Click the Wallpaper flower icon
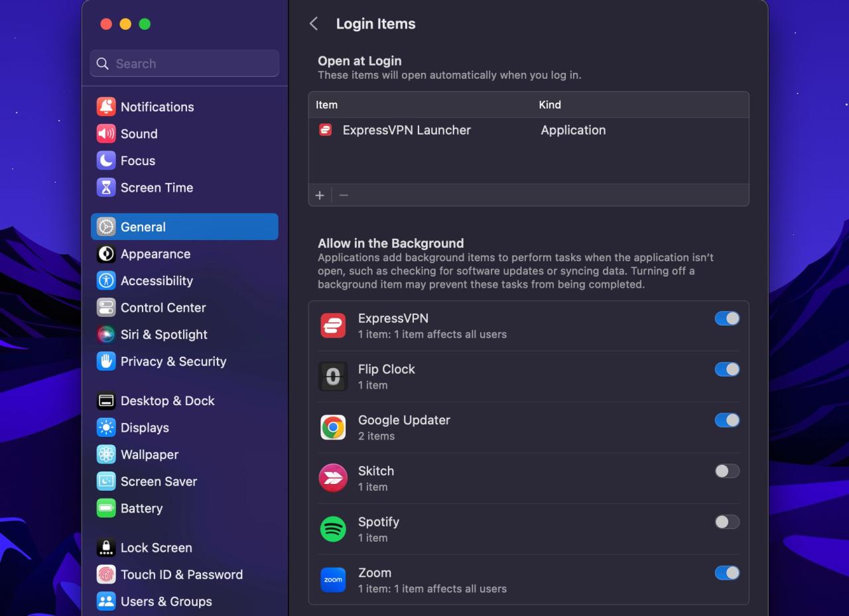Image resolution: width=849 pixels, height=616 pixels. coord(106,454)
